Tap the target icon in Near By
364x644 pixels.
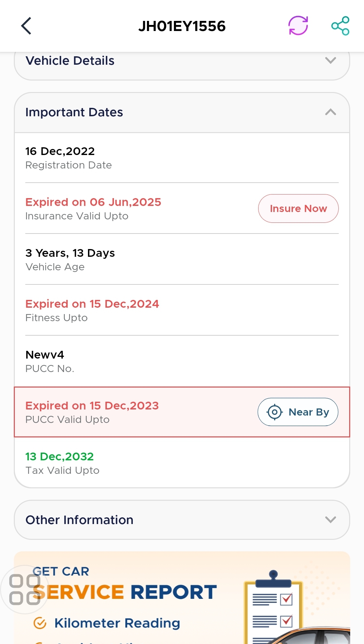[275, 412]
